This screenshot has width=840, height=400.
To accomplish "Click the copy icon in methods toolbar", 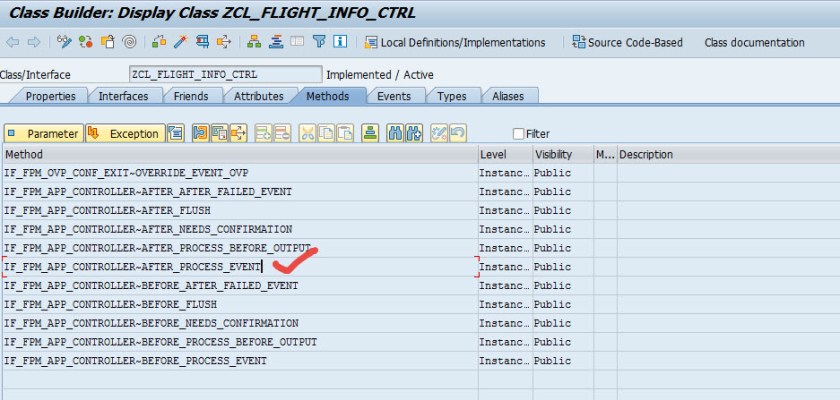I will click(x=326, y=133).
